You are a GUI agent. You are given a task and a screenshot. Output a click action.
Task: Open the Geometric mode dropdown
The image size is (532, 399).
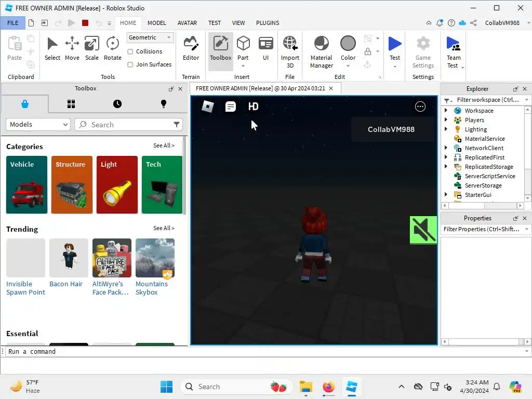(150, 37)
